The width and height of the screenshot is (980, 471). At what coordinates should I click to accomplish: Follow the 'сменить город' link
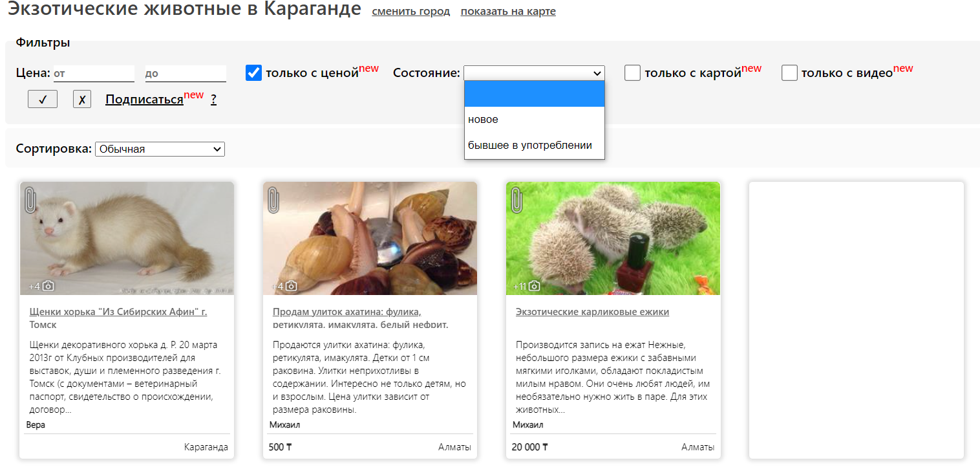411,12
